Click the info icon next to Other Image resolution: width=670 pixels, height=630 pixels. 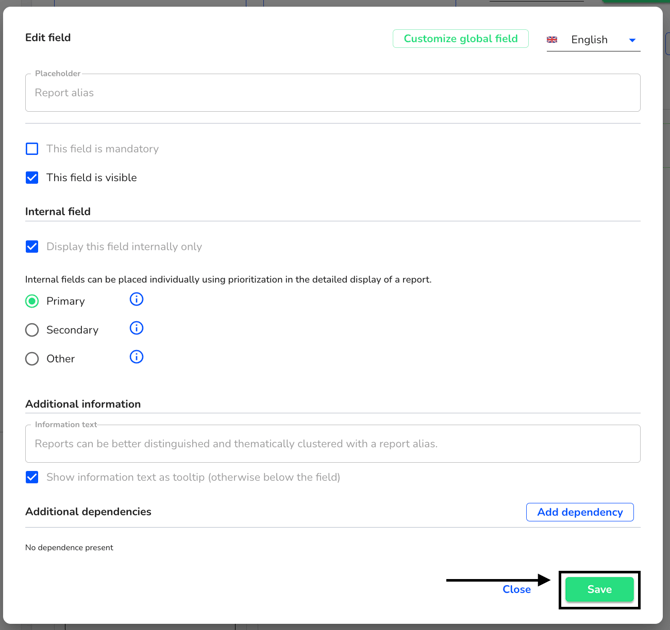pos(137,357)
